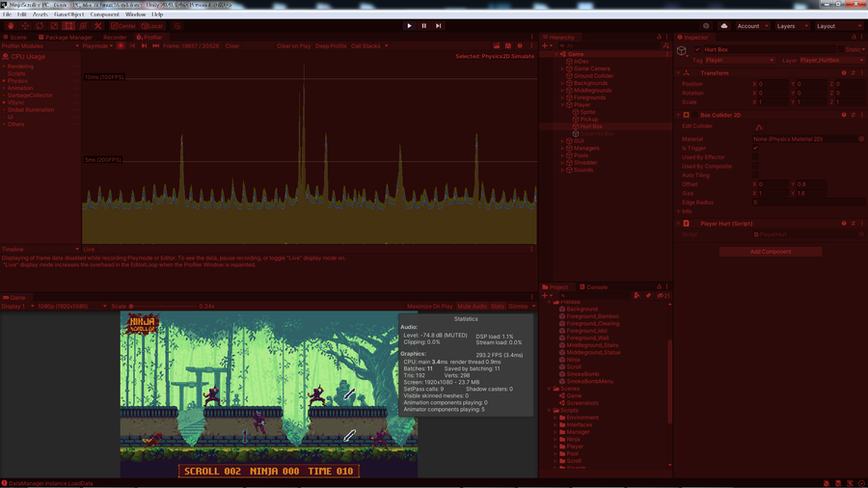This screenshot has height=488, width=868.
Task: Expand the Managers object in Hierarchy
Action: click(563, 149)
